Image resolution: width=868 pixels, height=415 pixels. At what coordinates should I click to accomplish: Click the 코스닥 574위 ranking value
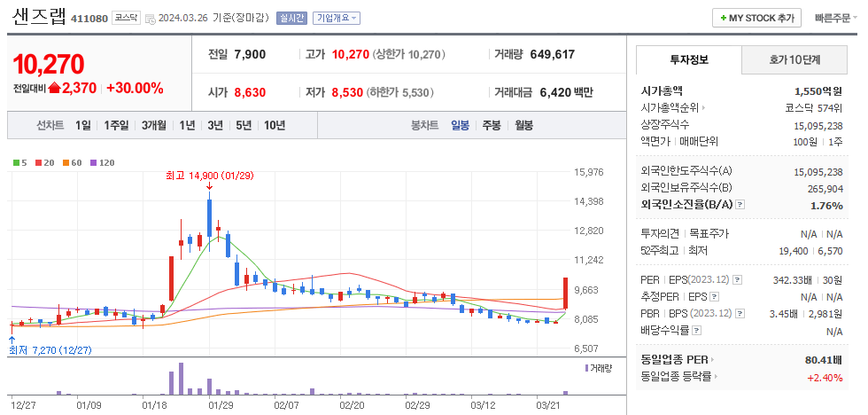[814, 108]
